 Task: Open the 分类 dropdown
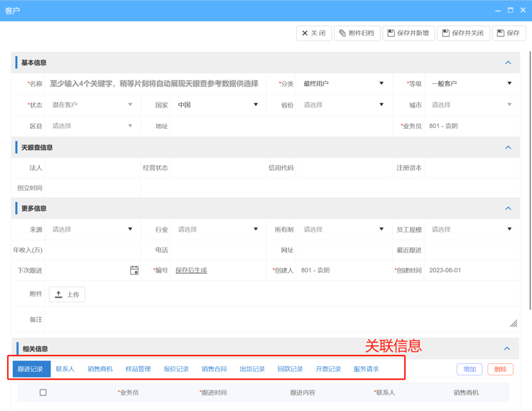pos(343,84)
